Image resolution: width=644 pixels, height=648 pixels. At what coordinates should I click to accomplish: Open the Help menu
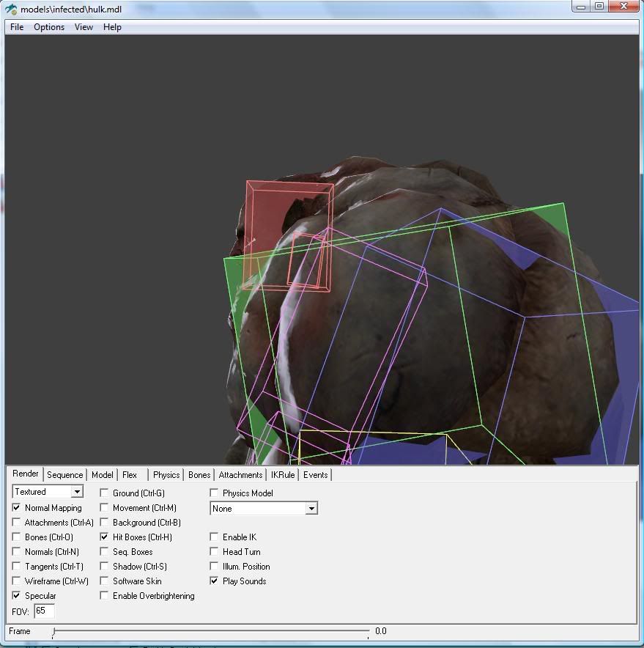click(112, 27)
